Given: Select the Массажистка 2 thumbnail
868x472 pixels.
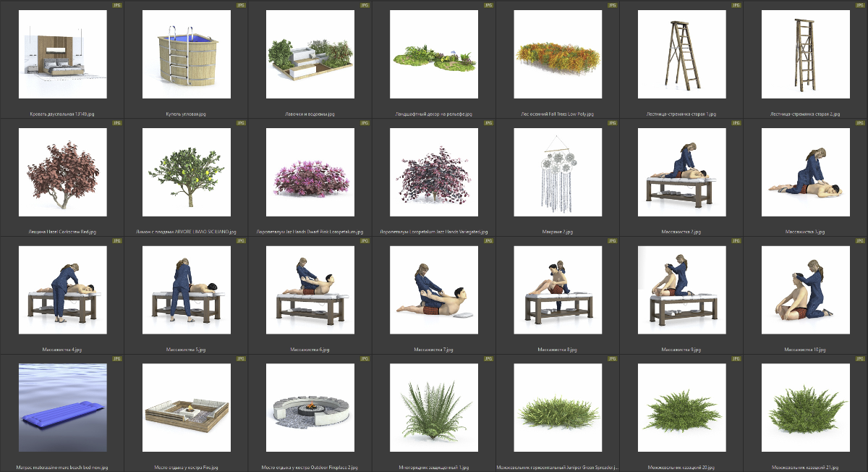Looking at the screenshot, I should [x=681, y=172].
